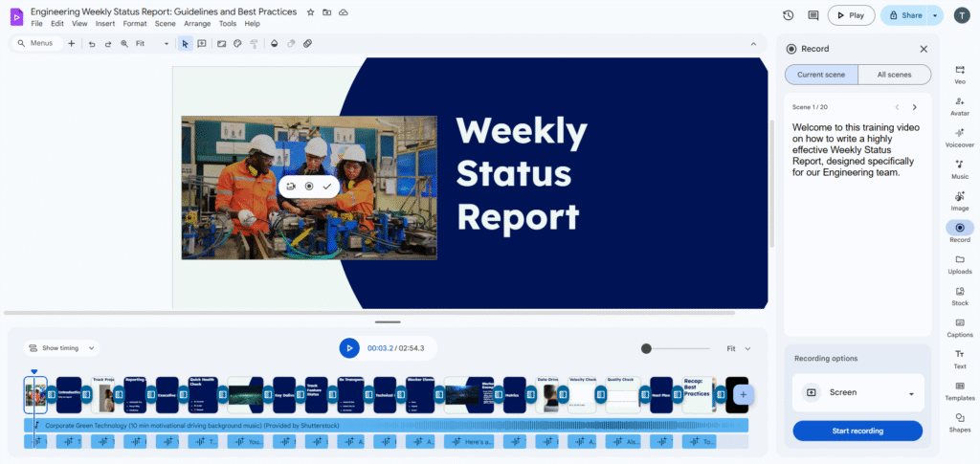
Task: Open the Arrange menu
Action: [x=197, y=23]
